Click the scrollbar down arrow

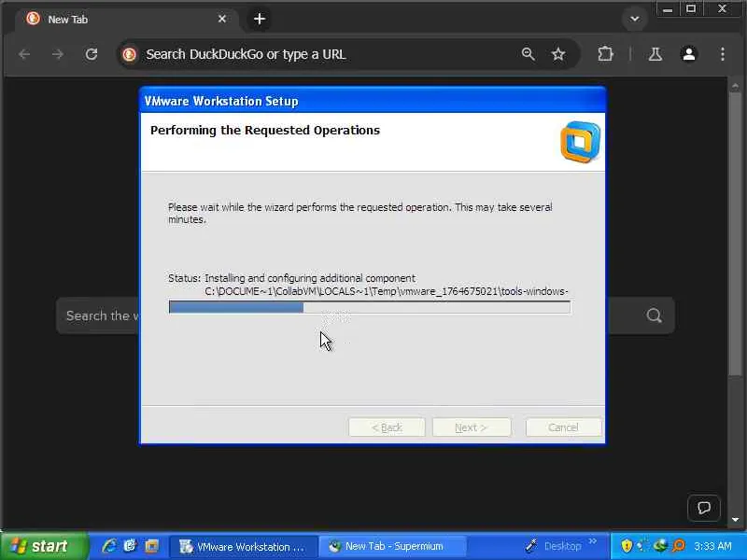tap(735, 520)
